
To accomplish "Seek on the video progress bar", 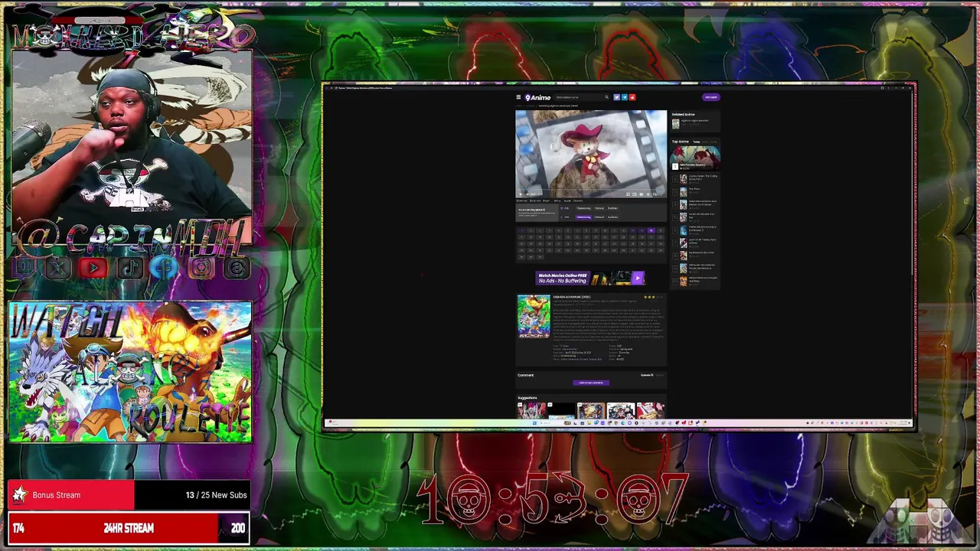I will [591, 189].
